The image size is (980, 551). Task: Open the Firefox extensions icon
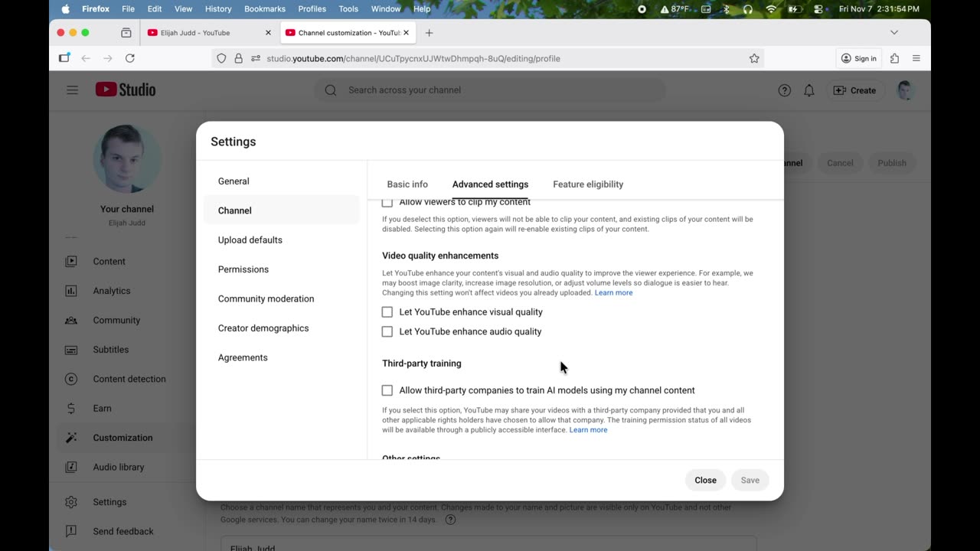(894, 58)
